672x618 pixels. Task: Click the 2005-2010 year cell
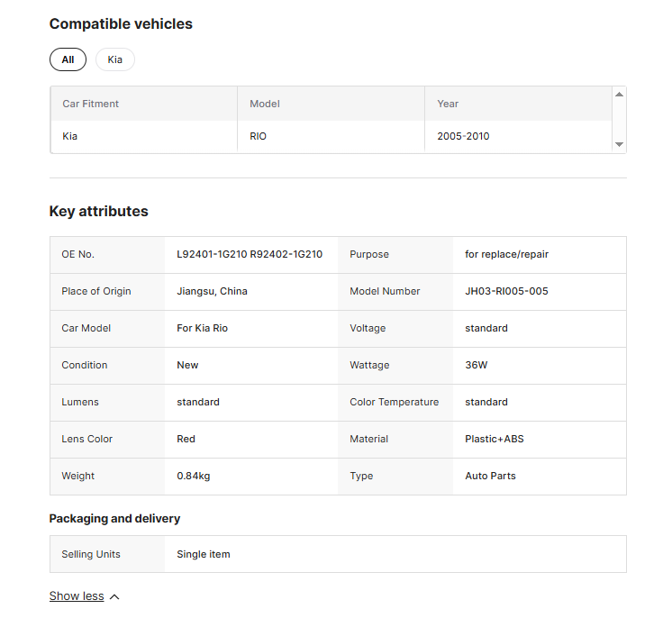pos(463,137)
